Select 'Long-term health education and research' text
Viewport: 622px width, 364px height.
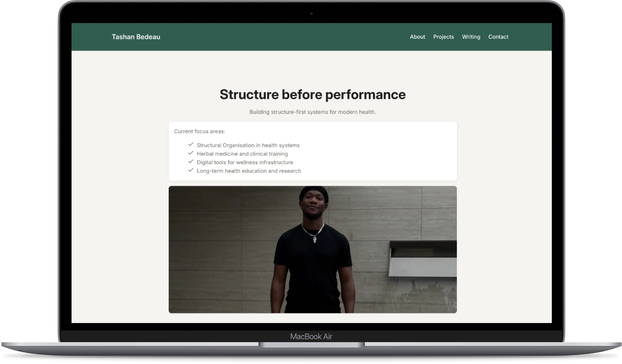point(249,171)
